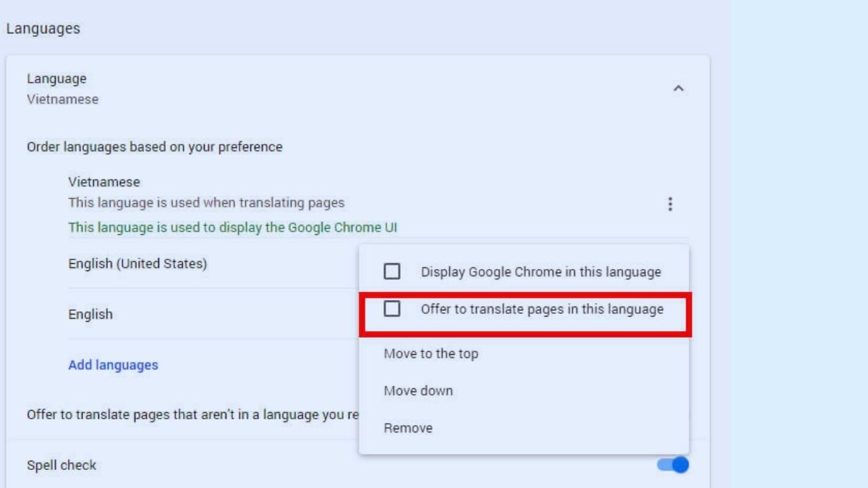Click the Offer to translate pages setting text

(x=193, y=415)
